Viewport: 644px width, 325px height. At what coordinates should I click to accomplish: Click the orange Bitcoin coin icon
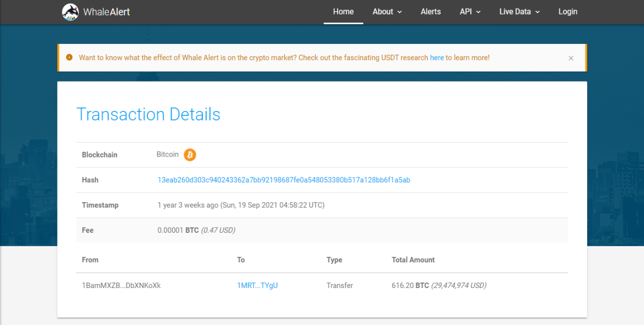click(190, 155)
